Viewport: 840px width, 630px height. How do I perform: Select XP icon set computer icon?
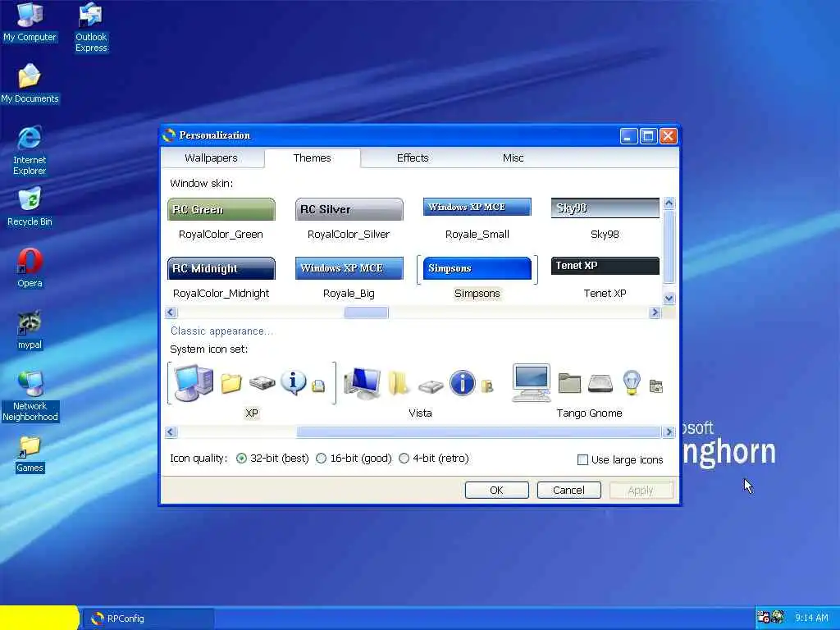[194, 382]
